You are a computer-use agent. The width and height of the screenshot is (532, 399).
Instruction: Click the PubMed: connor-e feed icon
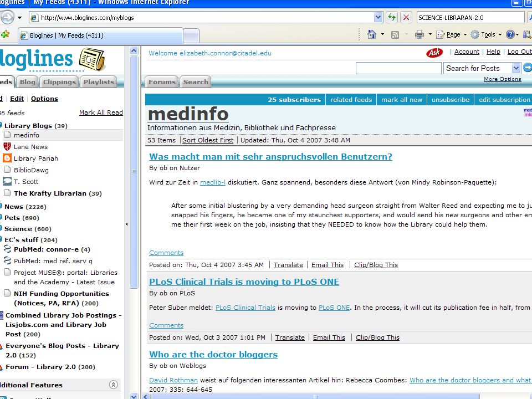[x=7, y=249]
